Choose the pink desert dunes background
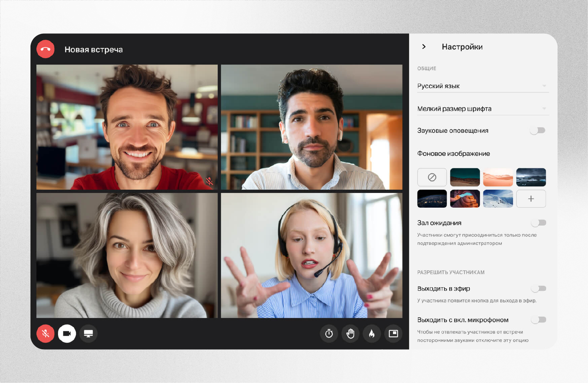The image size is (588, 383). point(498,177)
